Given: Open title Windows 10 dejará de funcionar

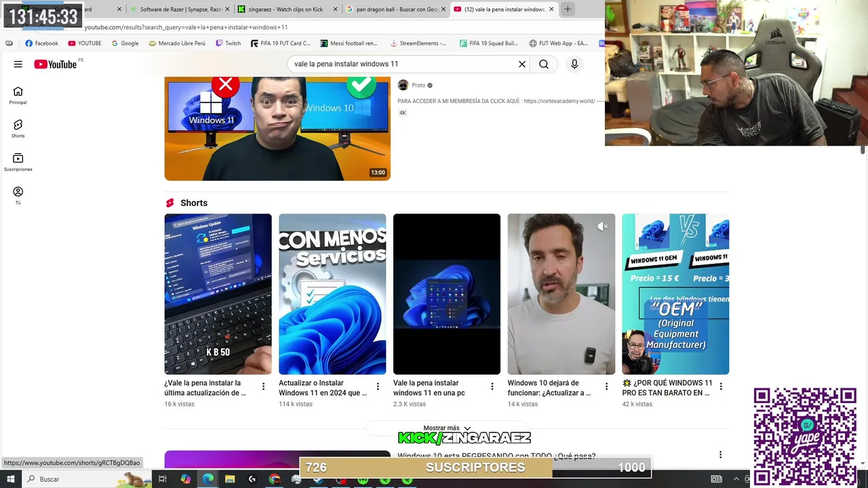Looking at the screenshot, I should pos(549,388).
